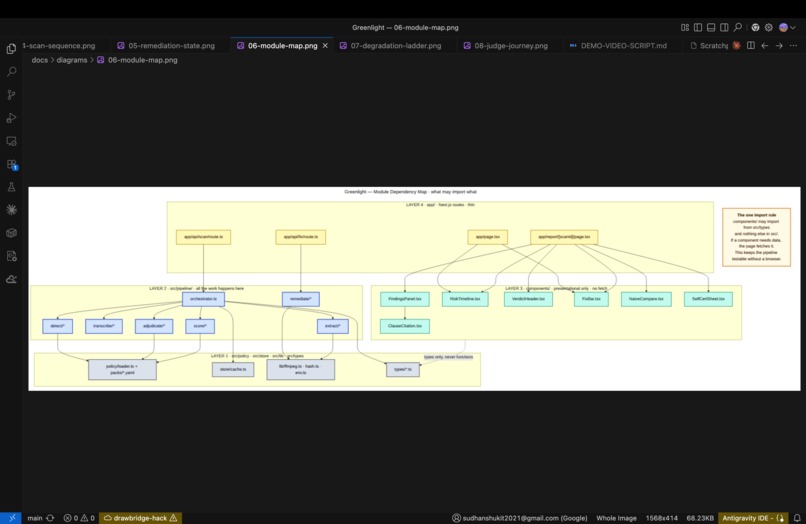
Task: Open notifications bell in status bar
Action: click(797, 518)
